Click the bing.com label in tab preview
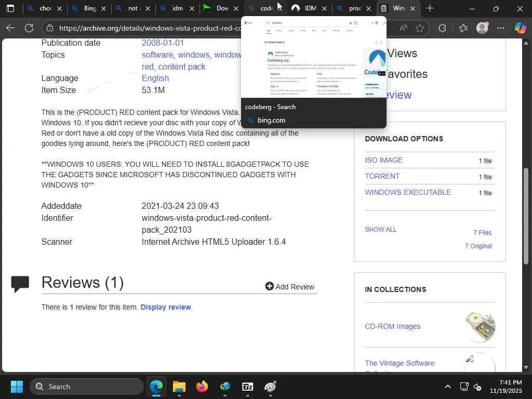 point(271,120)
